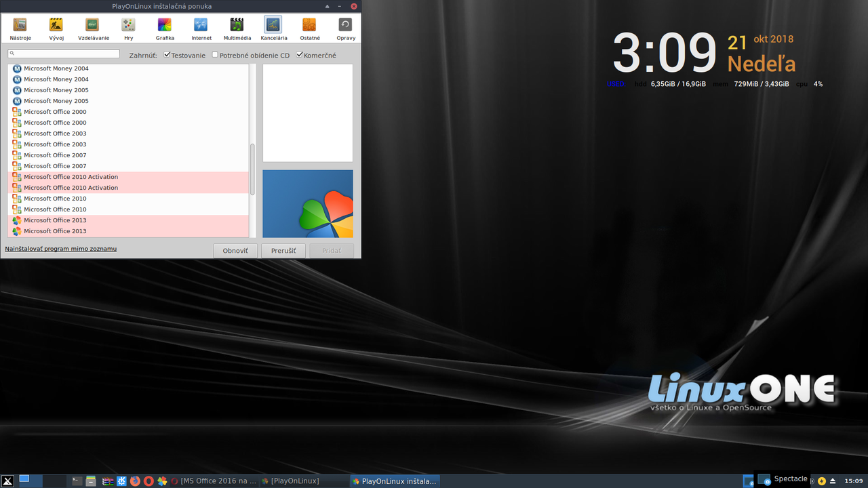This screenshot has width=868, height=488.
Task: Open the X start menu in taskbar
Action: click(8, 481)
